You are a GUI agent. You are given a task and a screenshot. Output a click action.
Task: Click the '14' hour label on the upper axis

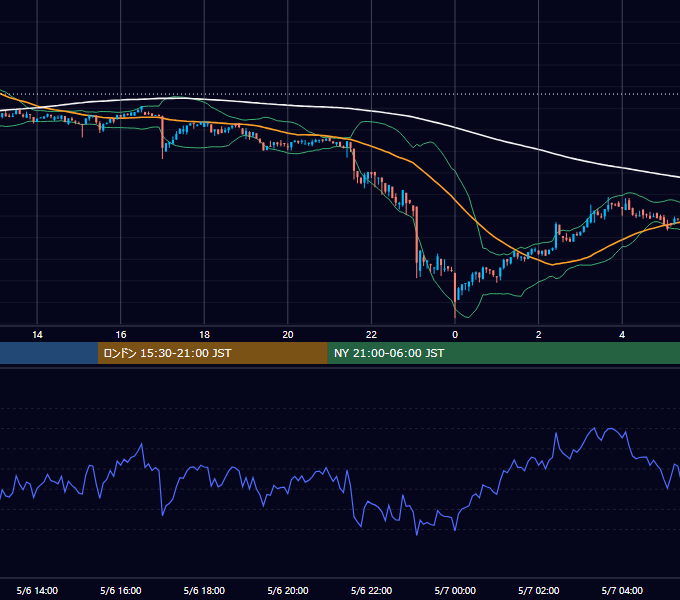pos(37,335)
